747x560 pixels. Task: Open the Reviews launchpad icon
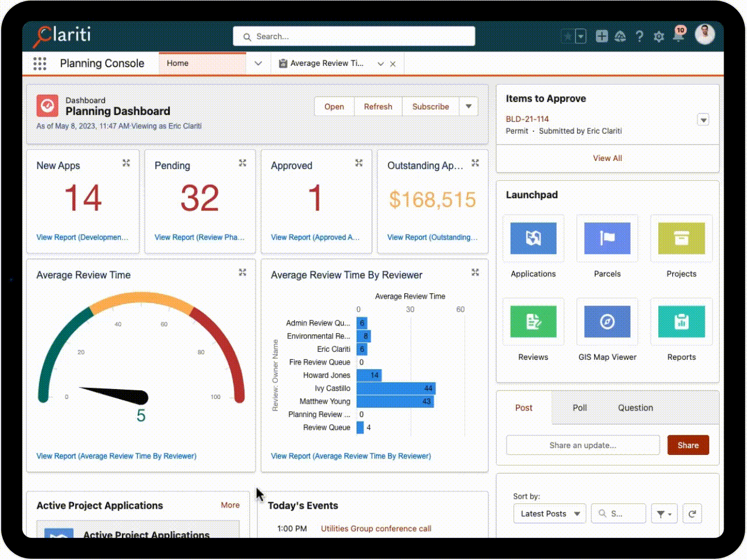click(x=533, y=321)
